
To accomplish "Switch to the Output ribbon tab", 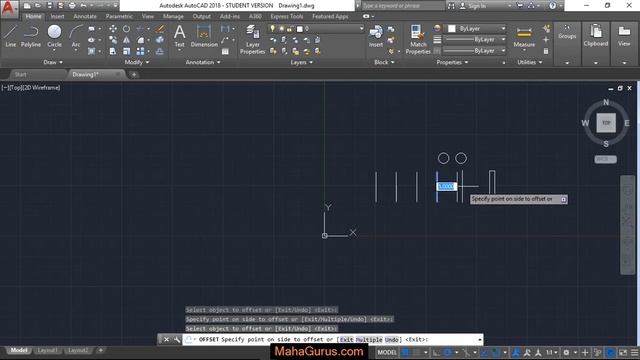I will (x=202, y=16).
